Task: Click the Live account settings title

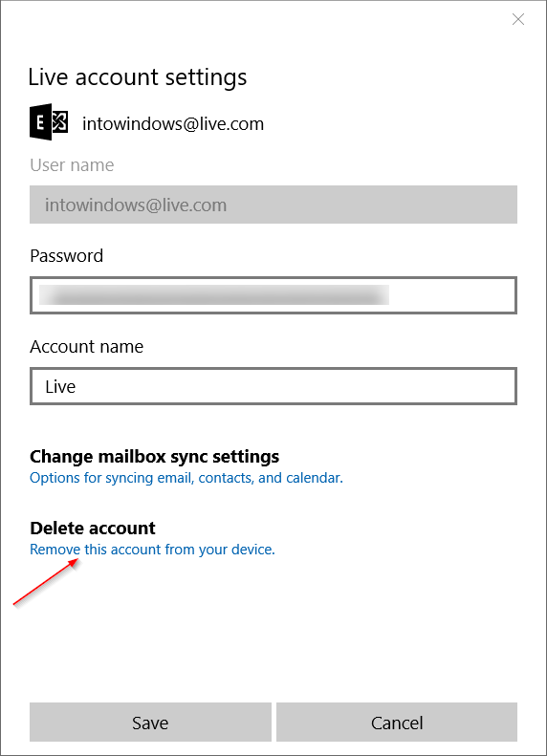Action: 138,77
